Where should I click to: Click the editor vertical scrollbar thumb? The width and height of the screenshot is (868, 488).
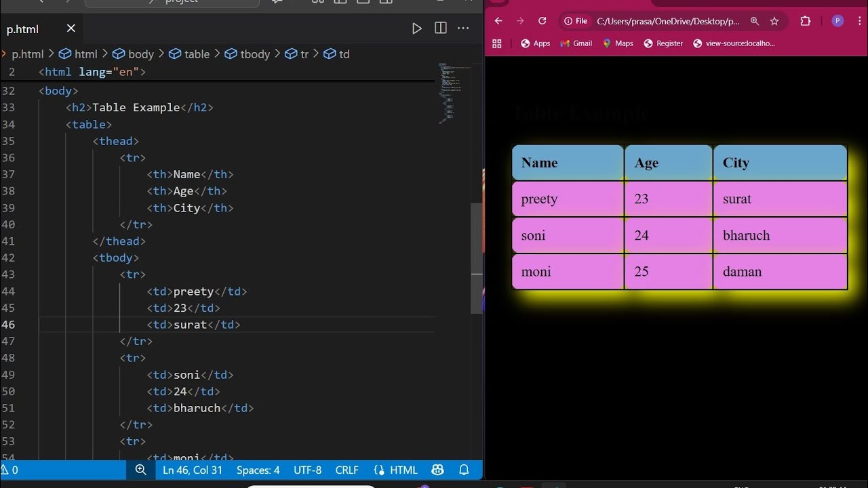coord(477,258)
